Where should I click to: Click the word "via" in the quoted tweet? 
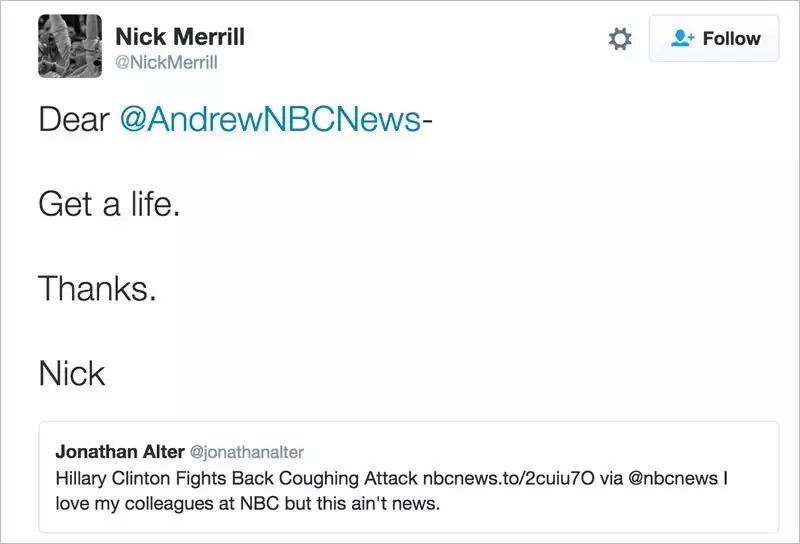613,478
